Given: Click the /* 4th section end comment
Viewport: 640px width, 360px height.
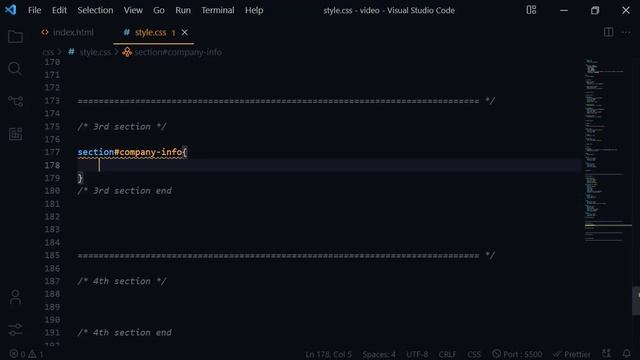Looking at the screenshot, I should point(124,333).
